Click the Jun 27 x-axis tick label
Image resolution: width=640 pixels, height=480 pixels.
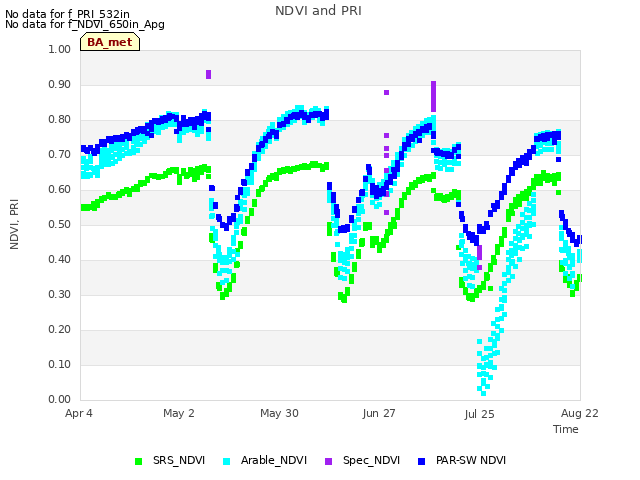379,413
